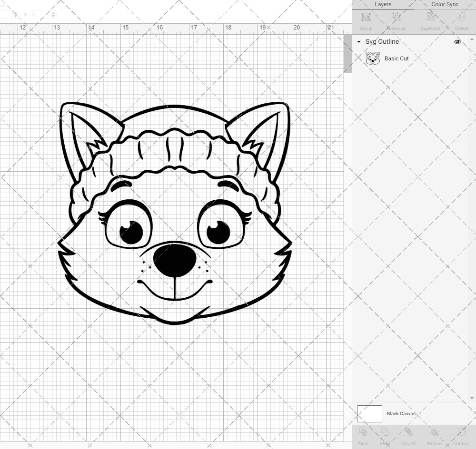Toggle visibility of the Svg Outline group
The height and width of the screenshot is (449, 476).
(x=457, y=42)
